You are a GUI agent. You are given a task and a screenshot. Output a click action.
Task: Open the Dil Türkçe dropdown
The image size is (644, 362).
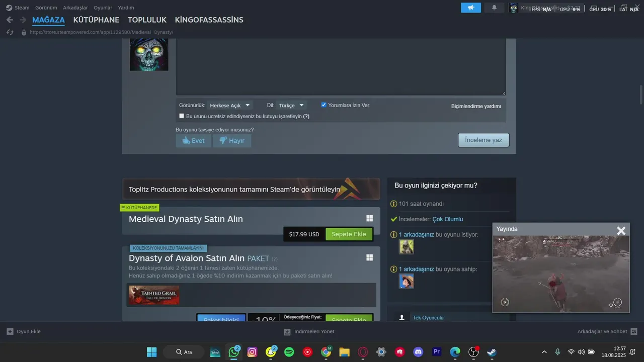click(291, 105)
